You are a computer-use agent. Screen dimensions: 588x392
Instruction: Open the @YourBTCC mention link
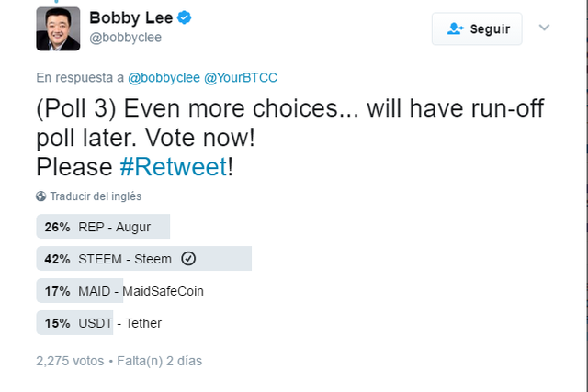241,78
